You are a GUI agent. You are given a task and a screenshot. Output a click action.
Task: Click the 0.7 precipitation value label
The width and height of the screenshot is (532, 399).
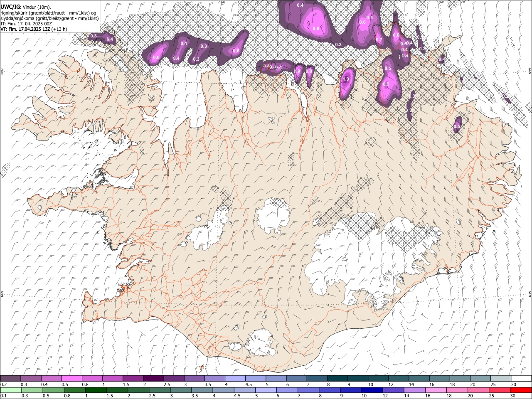click(379, 40)
